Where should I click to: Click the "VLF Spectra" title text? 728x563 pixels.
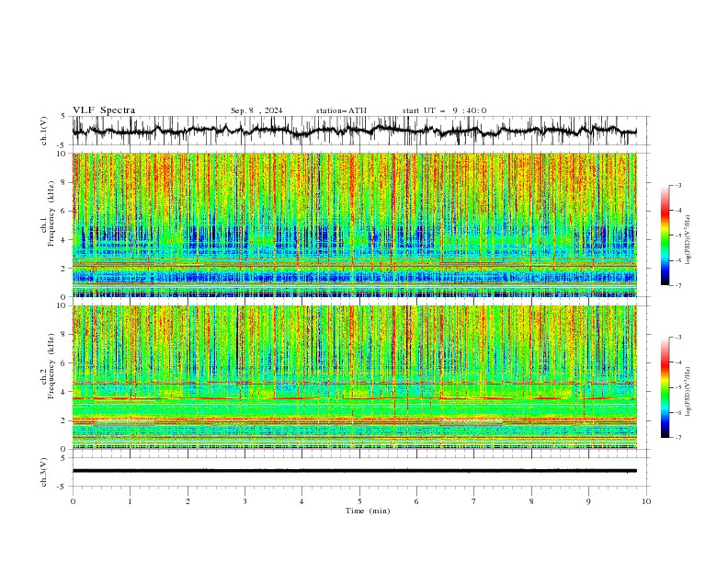[x=104, y=110]
